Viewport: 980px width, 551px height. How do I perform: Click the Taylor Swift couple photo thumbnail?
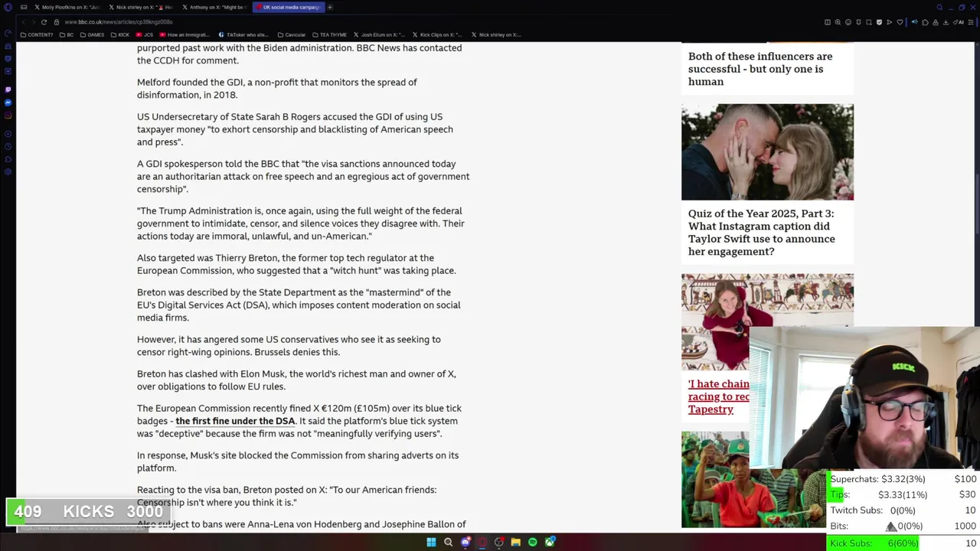pos(767,152)
